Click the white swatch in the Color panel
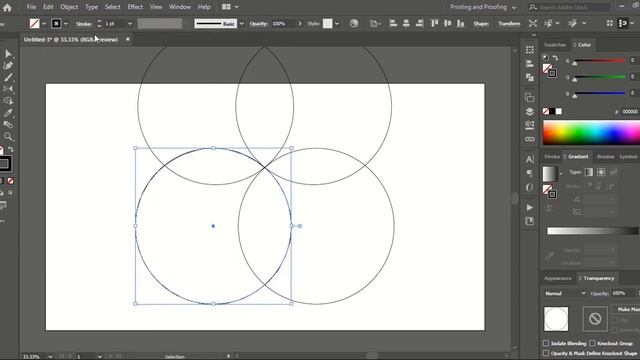The image size is (640, 360). click(x=559, y=111)
